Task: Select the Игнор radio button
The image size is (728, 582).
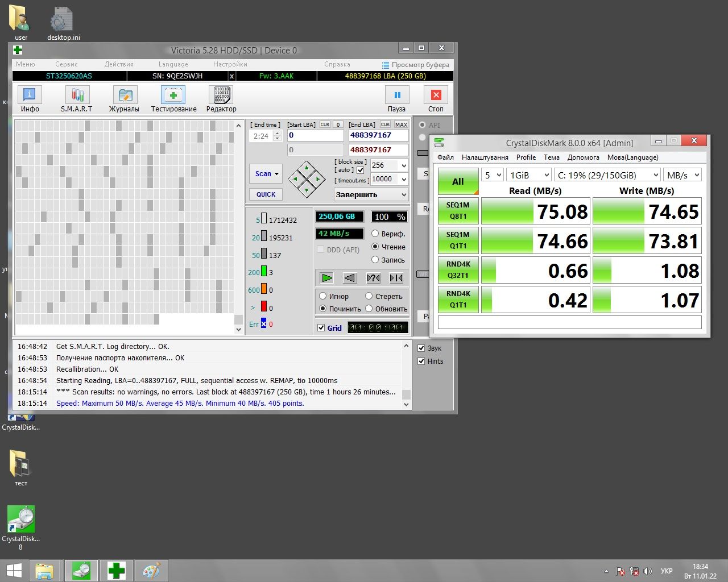Action: pos(322,296)
